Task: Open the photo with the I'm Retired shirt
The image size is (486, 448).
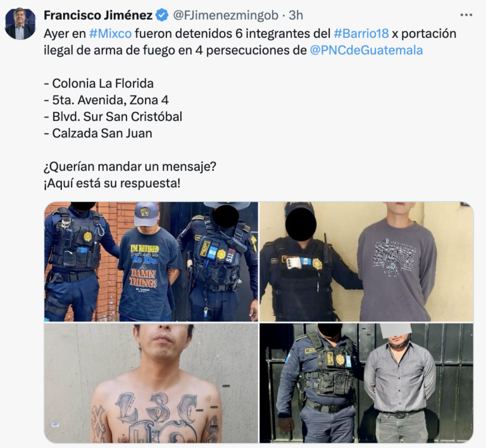Action: coord(151,261)
